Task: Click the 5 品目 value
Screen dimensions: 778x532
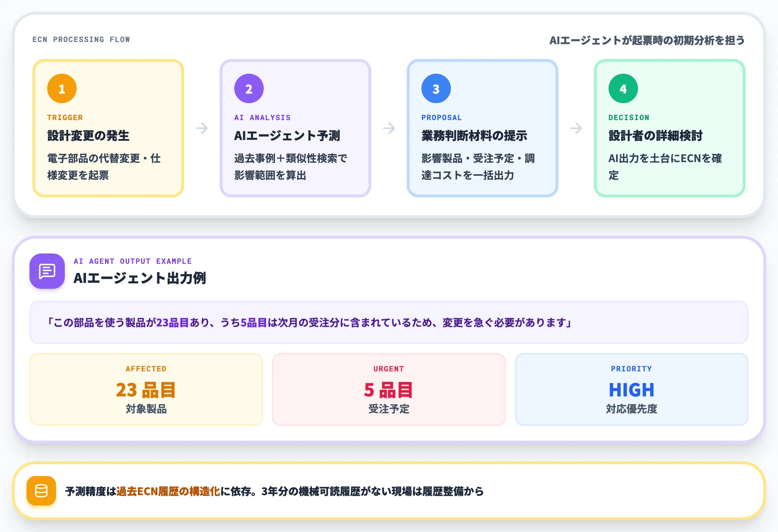Action: pyautogui.click(x=389, y=390)
